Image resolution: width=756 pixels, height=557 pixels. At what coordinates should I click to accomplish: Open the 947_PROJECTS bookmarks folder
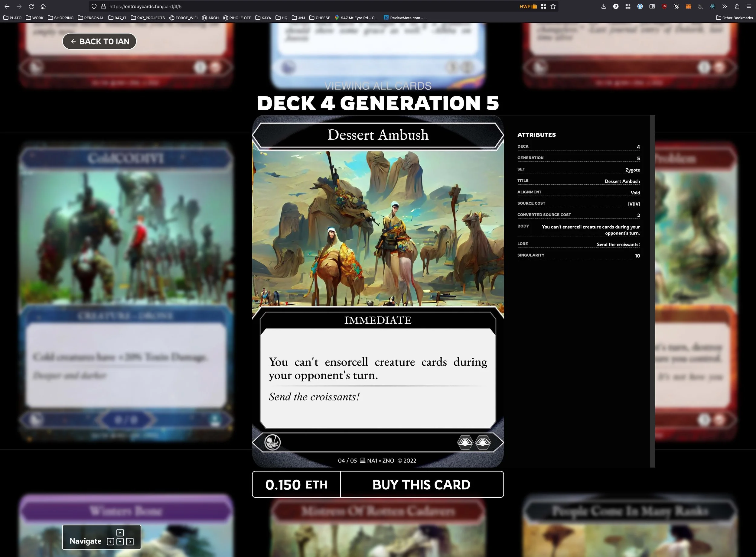pyautogui.click(x=148, y=18)
